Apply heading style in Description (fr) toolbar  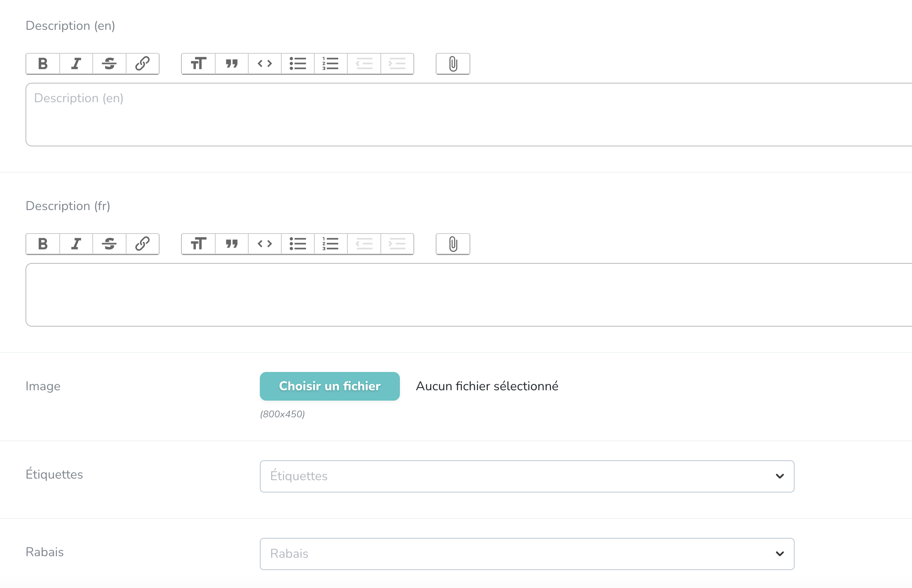[x=198, y=244]
